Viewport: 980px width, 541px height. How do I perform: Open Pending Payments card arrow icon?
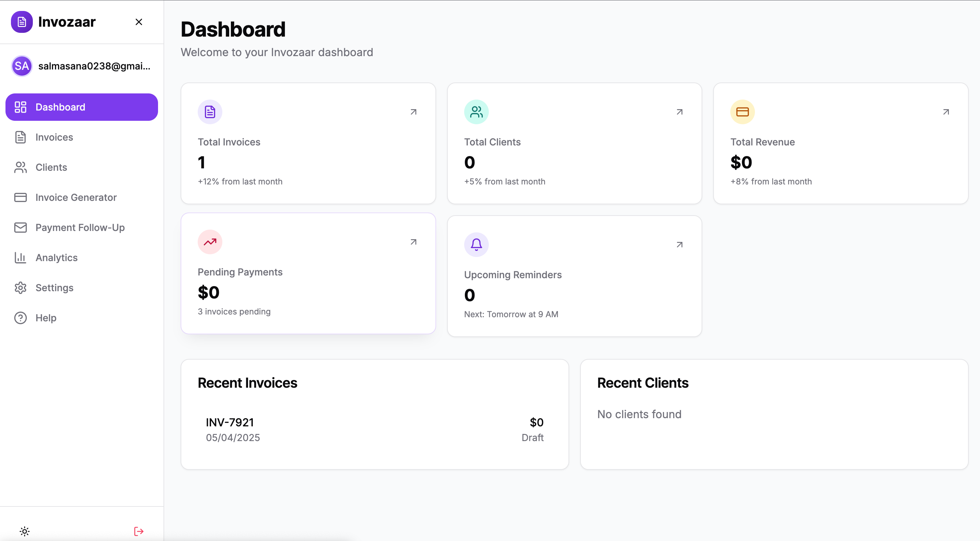(x=413, y=242)
